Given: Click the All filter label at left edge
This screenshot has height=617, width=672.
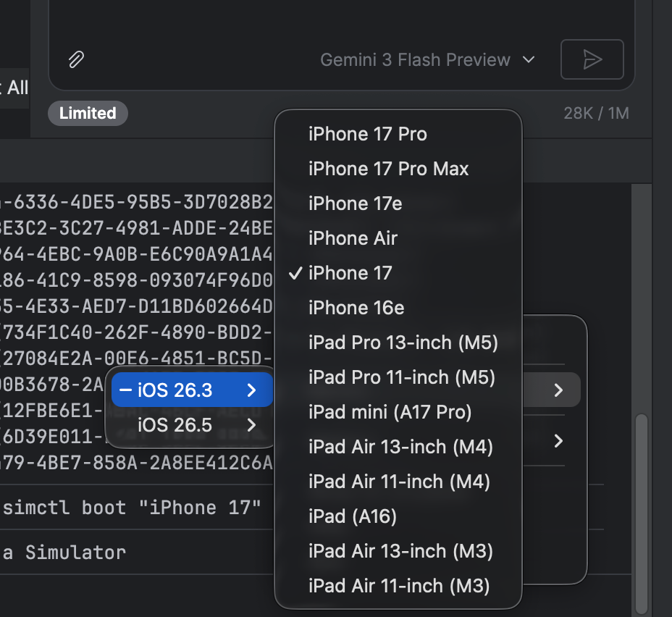Looking at the screenshot, I should tap(17, 88).
